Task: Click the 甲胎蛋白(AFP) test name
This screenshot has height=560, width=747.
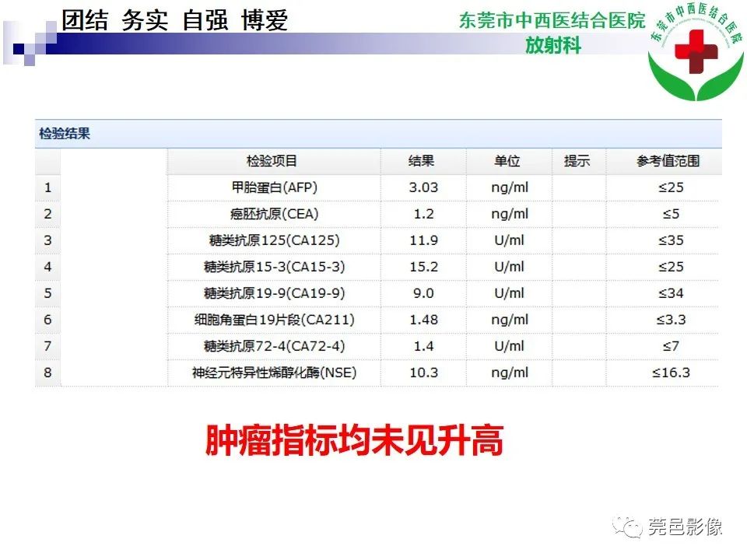Action: [275, 187]
